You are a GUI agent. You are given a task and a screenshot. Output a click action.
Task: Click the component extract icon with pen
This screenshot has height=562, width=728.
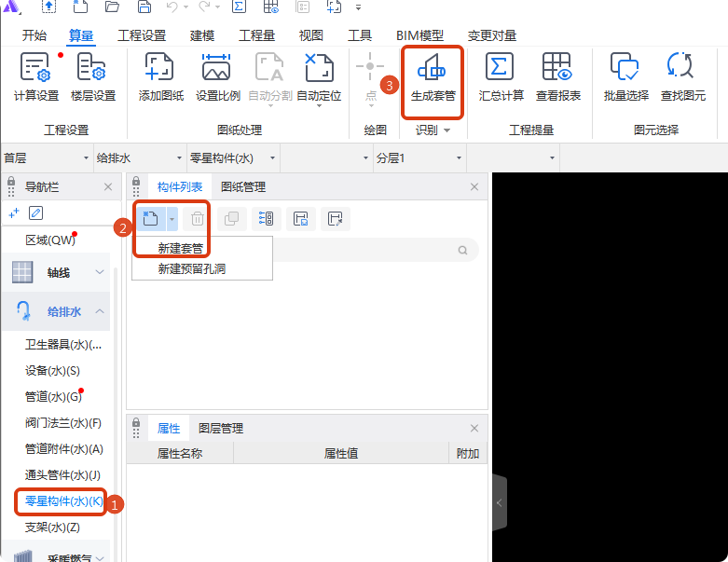tap(336, 219)
